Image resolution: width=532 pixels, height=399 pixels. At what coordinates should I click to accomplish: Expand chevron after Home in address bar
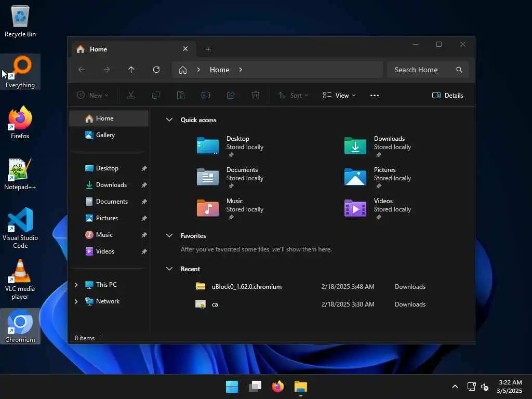click(x=241, y=70)
